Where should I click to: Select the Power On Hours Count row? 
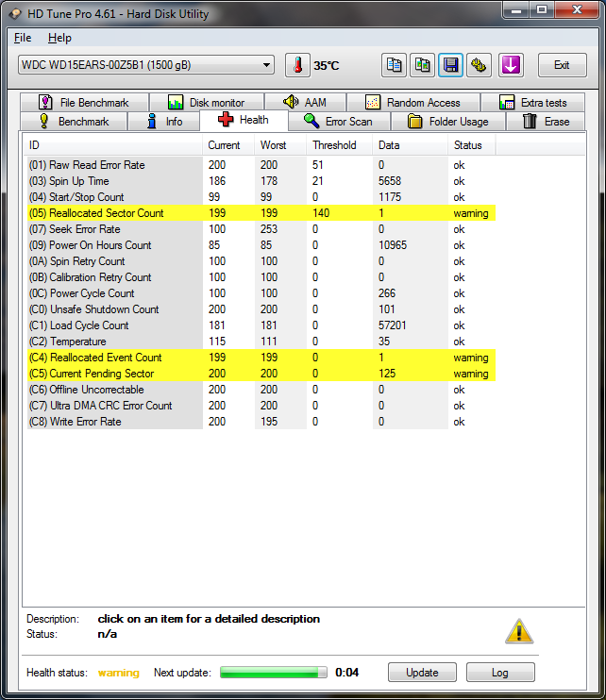[261, 245]
